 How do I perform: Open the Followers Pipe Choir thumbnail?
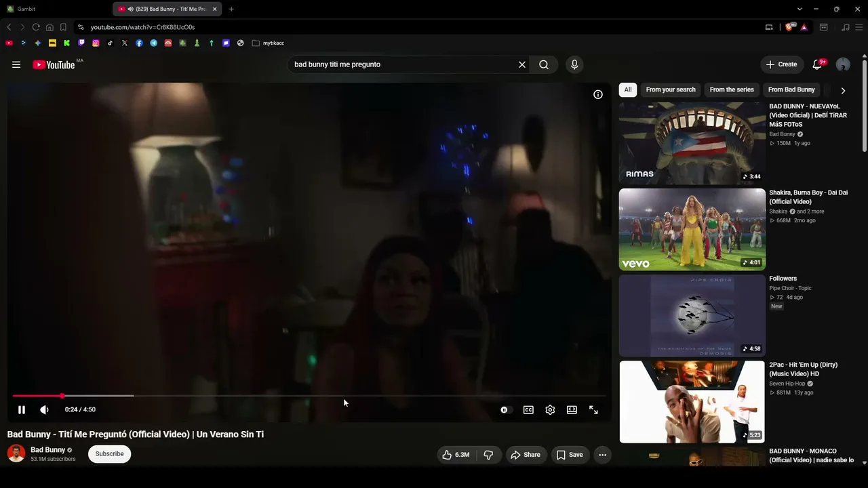pos(692,316)
